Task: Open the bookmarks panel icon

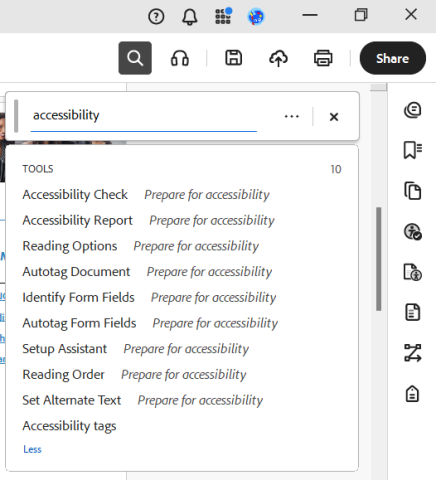Action: tap(413, 150)
